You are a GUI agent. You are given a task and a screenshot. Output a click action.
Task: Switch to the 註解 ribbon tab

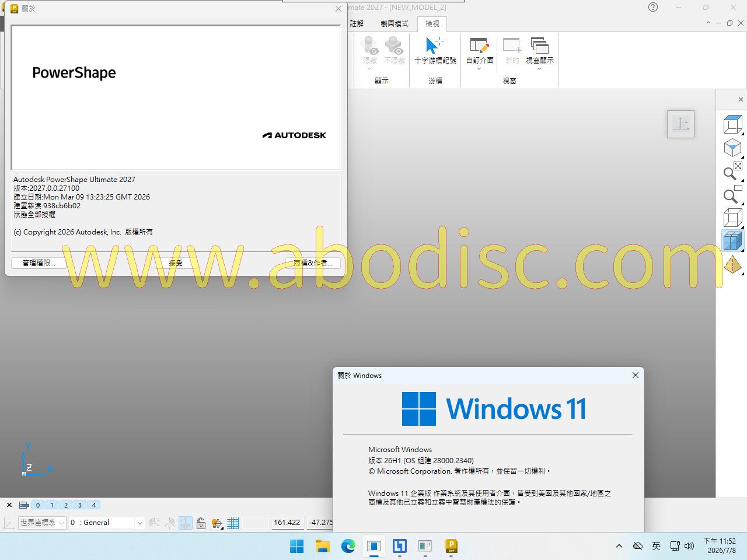click(357, 24)
